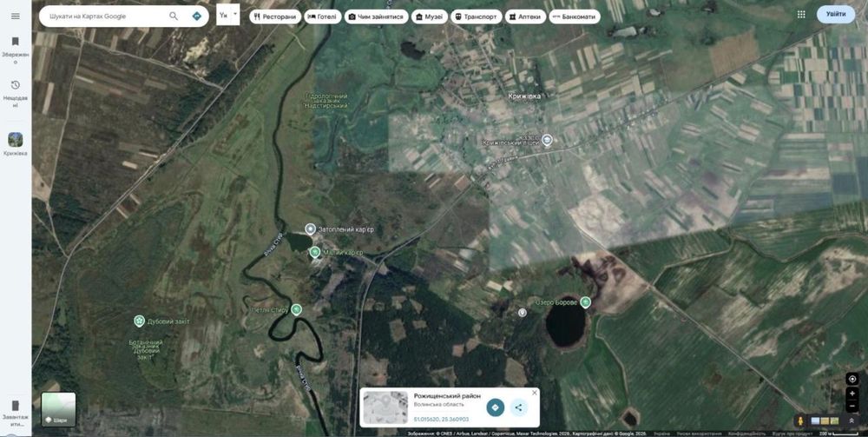Select the Музеї category chip
868x437 pixels.
pyautogui.click(x=430, y=17)
